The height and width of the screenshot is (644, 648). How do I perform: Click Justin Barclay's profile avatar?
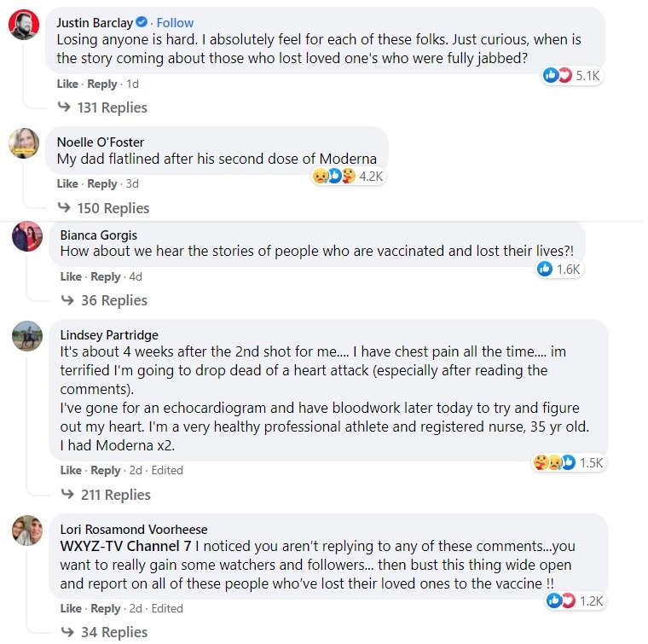pyautogui.click(x=24, y=26)
